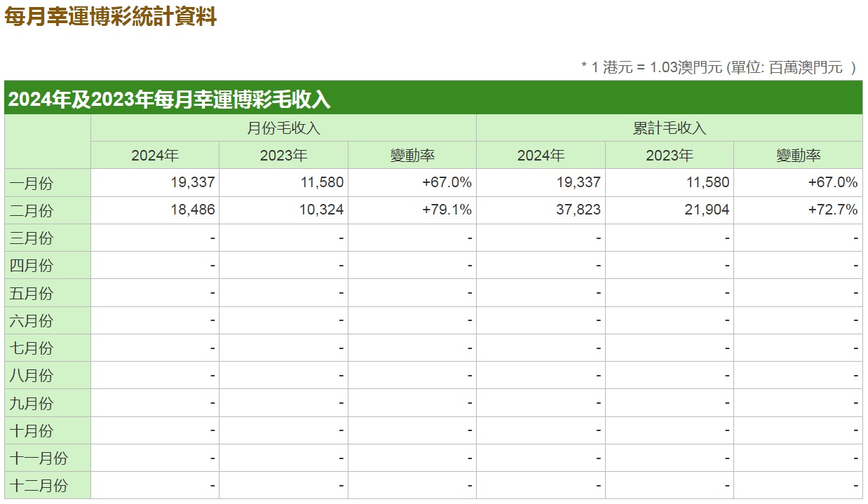This screenshot has width=868, height=504.
Task: Click cumulative 2024 value 37,823
Action: 578,210
